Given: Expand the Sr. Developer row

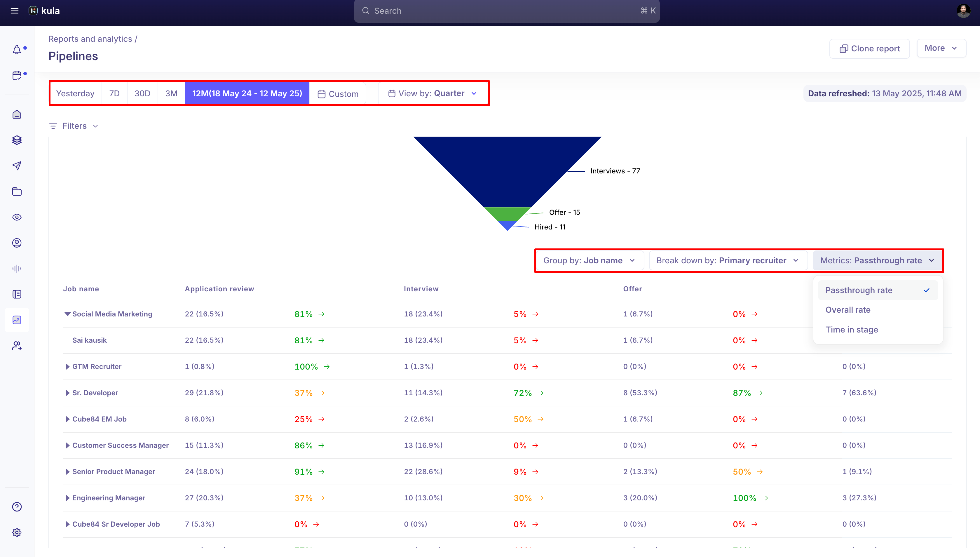Looking at the screenshot, I should tap(67, 393).
